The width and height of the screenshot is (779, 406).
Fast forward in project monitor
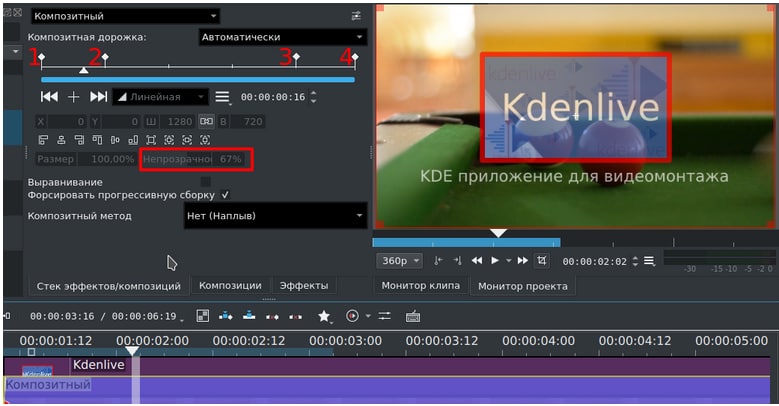pyautogui.click(x=523, y=260)
